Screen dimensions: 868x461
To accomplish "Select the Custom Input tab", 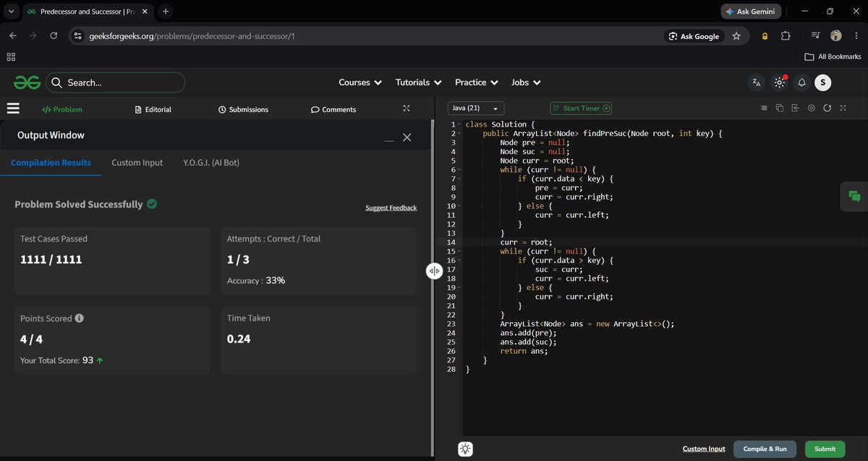I will (137, 163).
